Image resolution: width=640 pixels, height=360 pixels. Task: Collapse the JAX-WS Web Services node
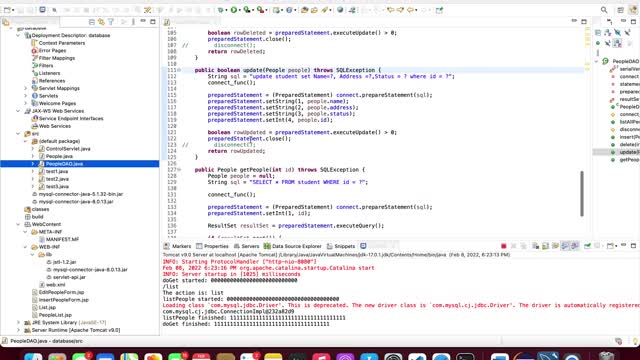(x=18, y=111)
